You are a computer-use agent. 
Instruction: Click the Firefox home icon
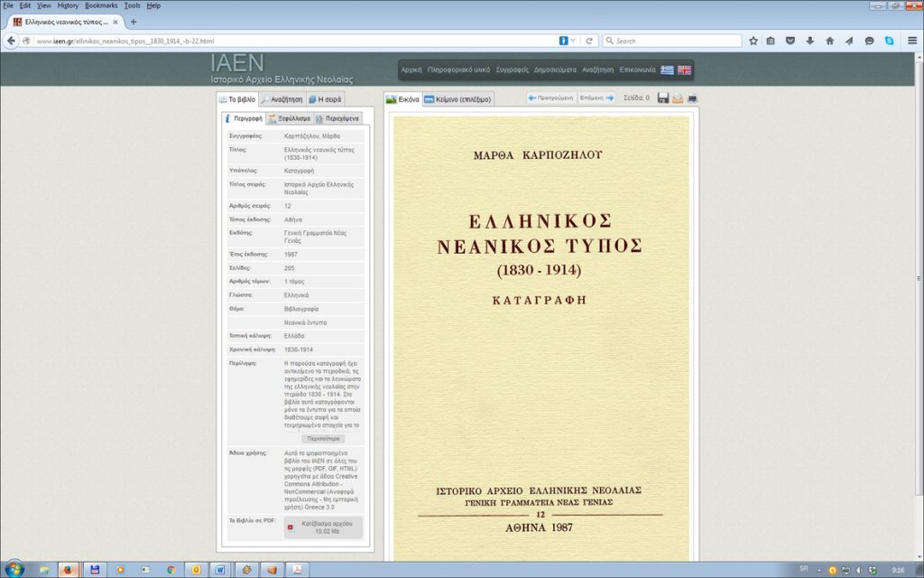point(829,41)
